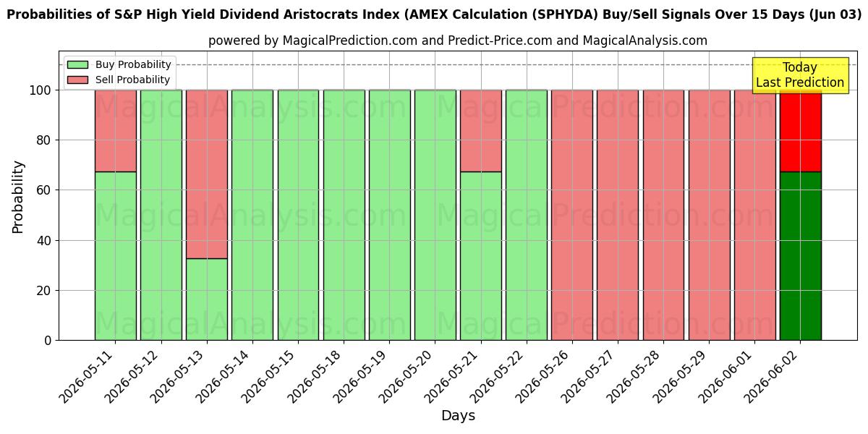Click the full green bar for 2026-05-15
This screenshot has width=868, height=434.
point(298,215)
